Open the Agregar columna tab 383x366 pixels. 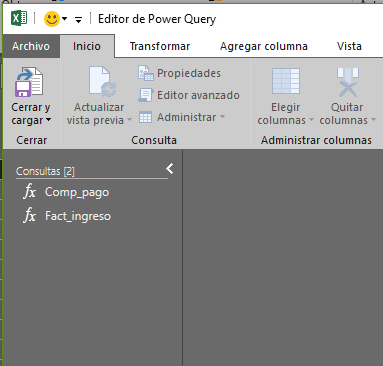coord(264,46)
